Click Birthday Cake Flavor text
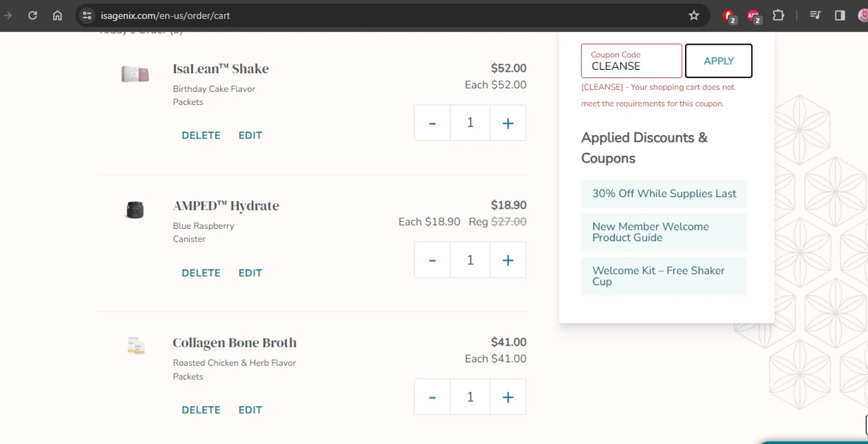Image resolution: width=868 pixels, height=444 pixels. click(214, 89)
